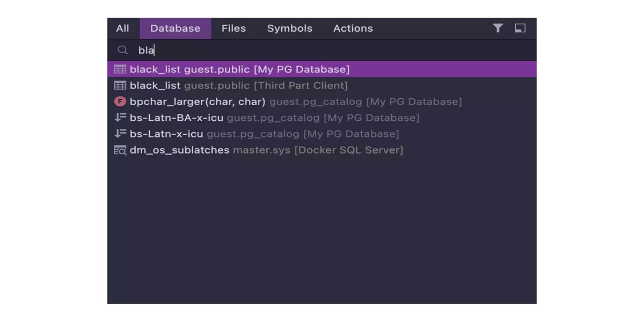The height and width of the screenshot is (322, 644).
Task: Choose bpchar_larger(char, char) result
Action: click(x=322, y=101)
